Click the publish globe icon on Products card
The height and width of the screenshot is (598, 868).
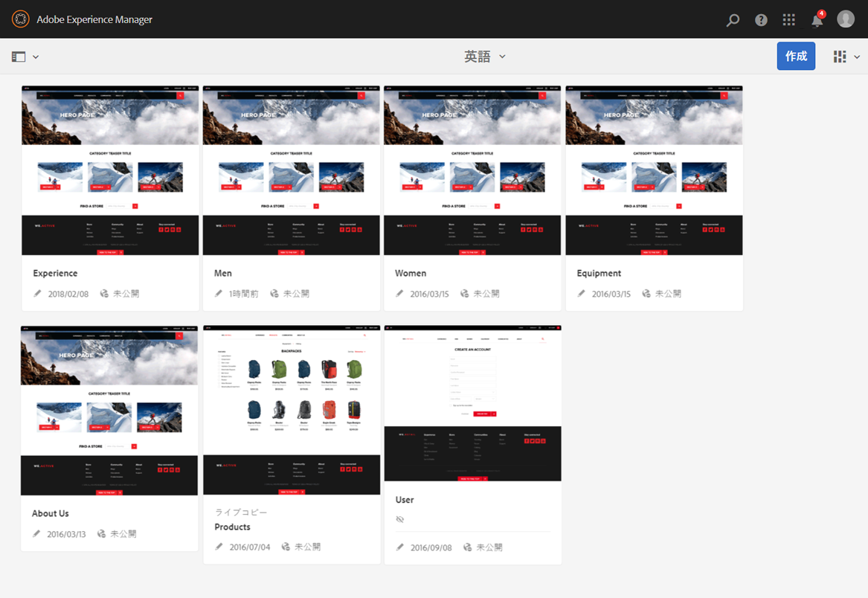click(286, 547)
